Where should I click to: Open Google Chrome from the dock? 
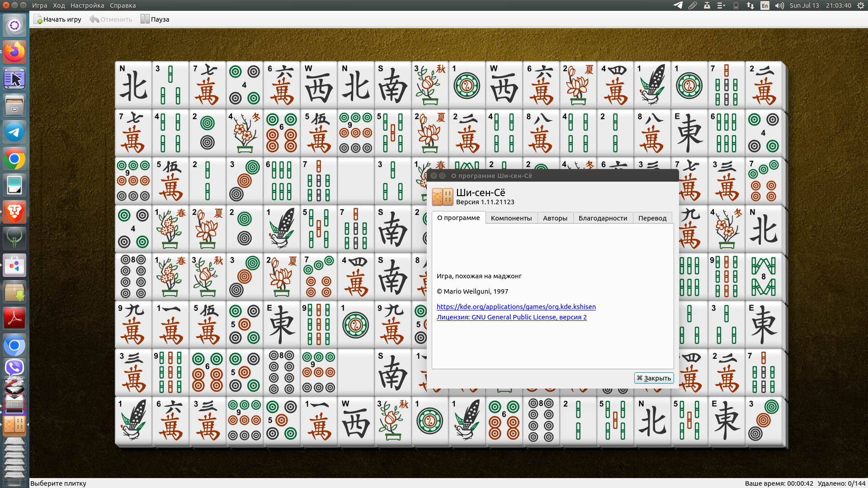14,159
